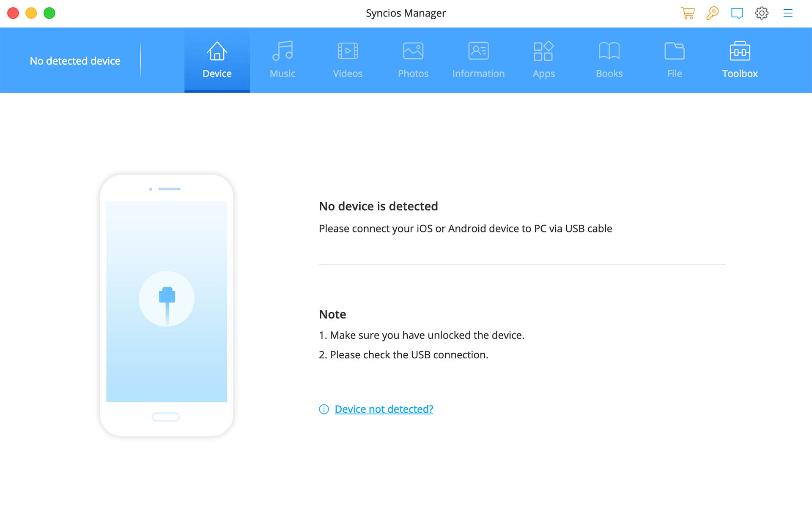Select the Information tab
This screenshot has width=812, height=518.
[x=478, y=60]
